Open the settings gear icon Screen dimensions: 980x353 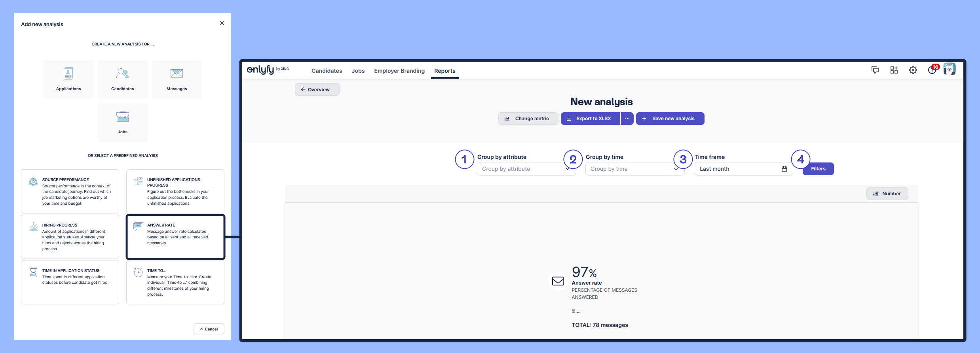pyautogui.click(x=913, y=70)
